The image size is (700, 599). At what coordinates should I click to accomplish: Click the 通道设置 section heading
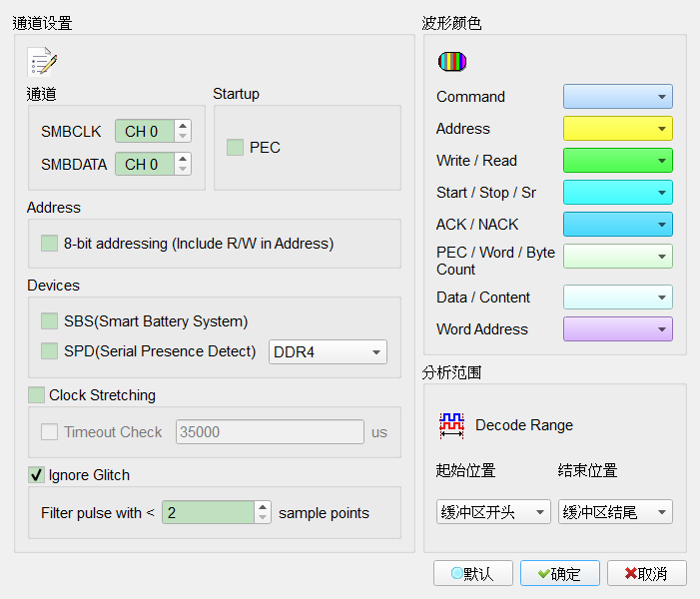[42, 23]
